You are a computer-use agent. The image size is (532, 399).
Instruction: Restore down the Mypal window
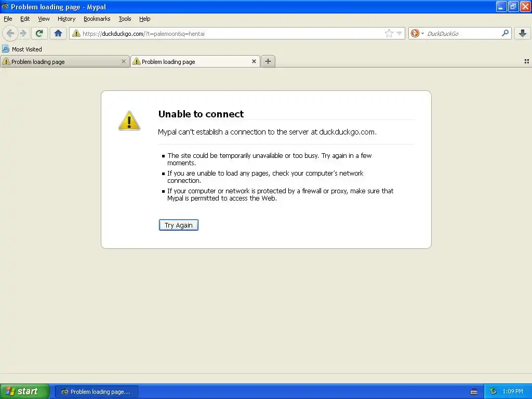tap(513, 6)
